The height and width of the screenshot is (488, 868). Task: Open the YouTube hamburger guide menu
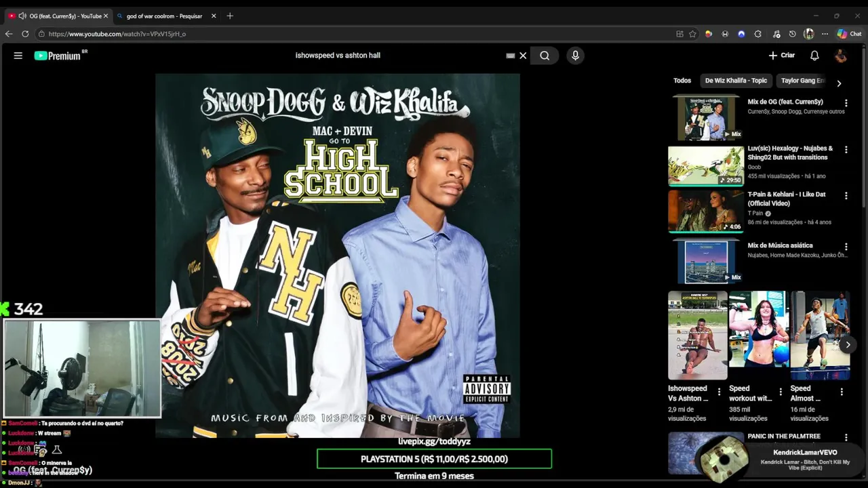click(x=18, y=56)
